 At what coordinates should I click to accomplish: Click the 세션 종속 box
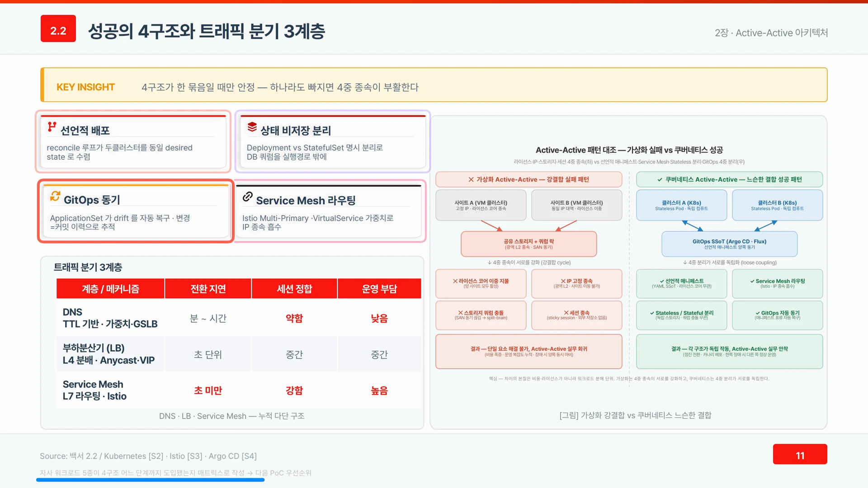[576, 315]
